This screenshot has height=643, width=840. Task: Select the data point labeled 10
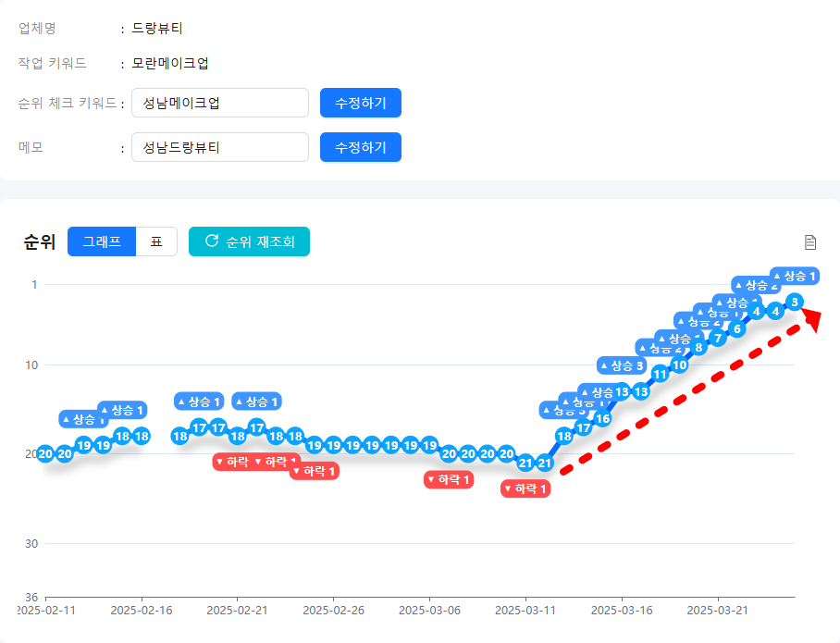tap(679, 365)
